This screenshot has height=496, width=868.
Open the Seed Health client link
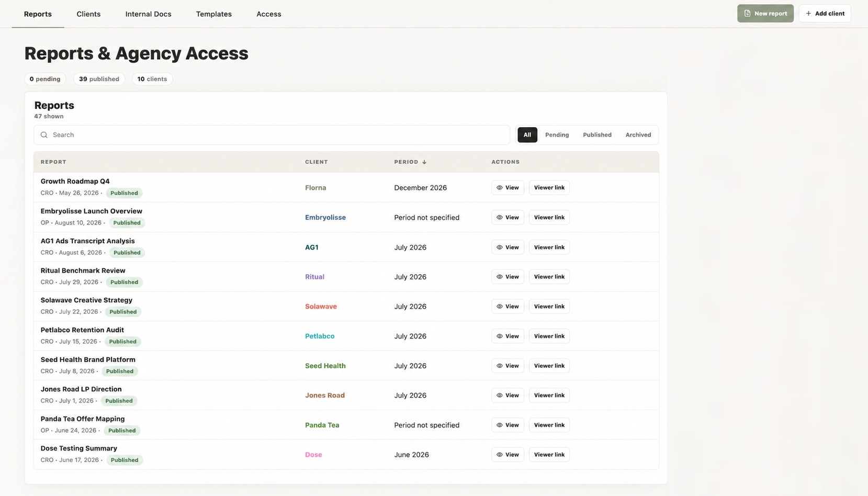pyautogui.click(x=325, y=366)
